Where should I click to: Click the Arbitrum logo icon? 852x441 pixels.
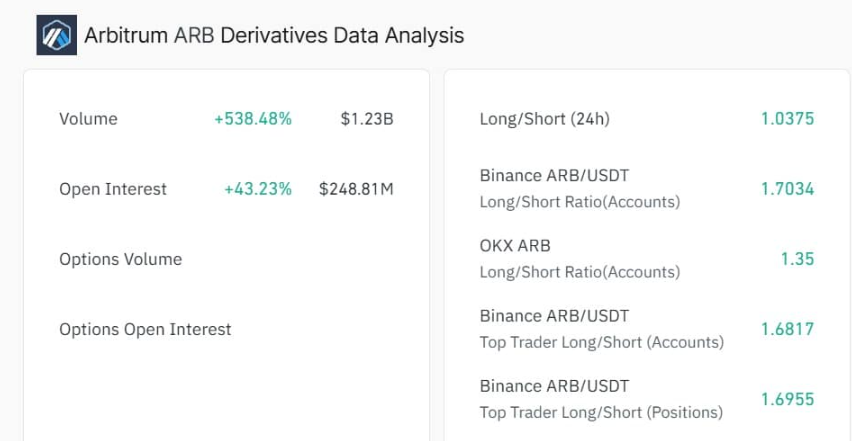click(57, 35)
